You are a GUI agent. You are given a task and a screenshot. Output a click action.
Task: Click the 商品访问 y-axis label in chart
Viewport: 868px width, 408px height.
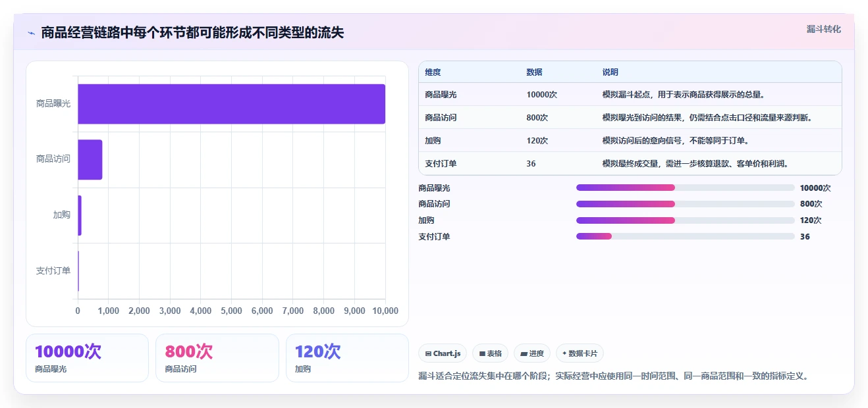tap(53, 159)
